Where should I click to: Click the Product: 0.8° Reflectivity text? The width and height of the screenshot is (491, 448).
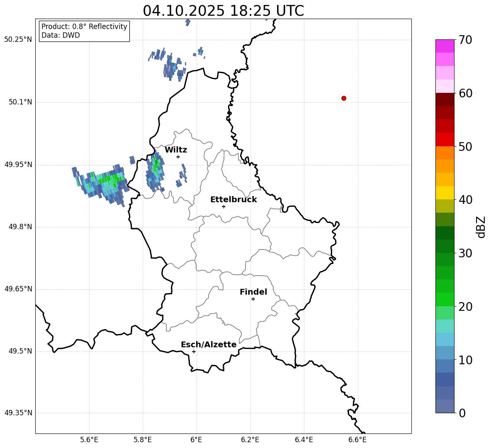coord(84,27)
